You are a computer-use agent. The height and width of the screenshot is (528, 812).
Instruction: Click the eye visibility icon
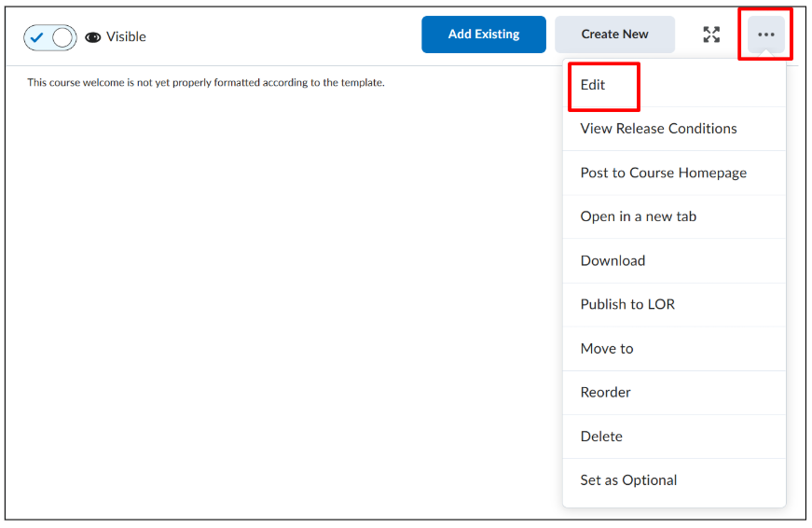[x=92, y=37]
